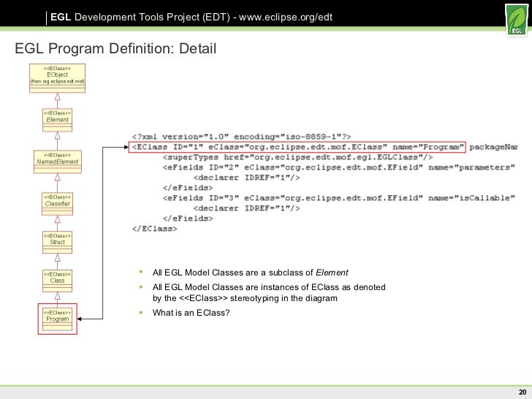Click the bullet about '<<EClass>> stereotyping in the diagram'

[x=269, y=292]
